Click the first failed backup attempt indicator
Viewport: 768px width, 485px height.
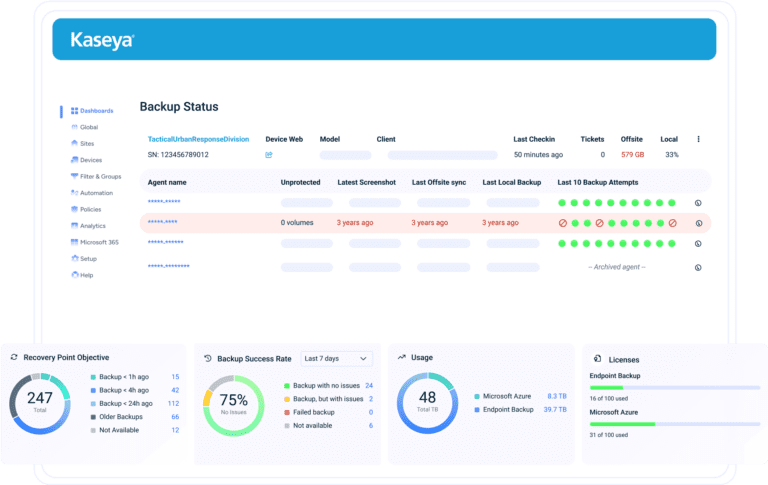pos(563,222)
